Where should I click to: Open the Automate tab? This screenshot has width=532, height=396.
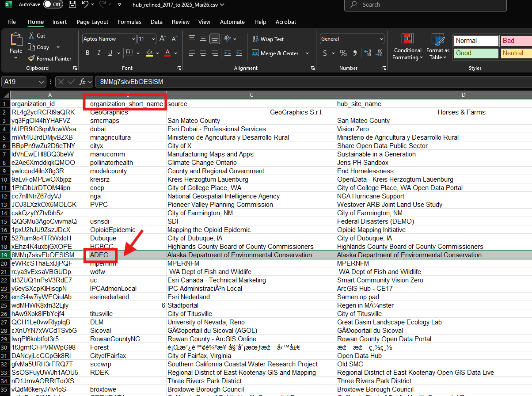(x=232, y=22)
